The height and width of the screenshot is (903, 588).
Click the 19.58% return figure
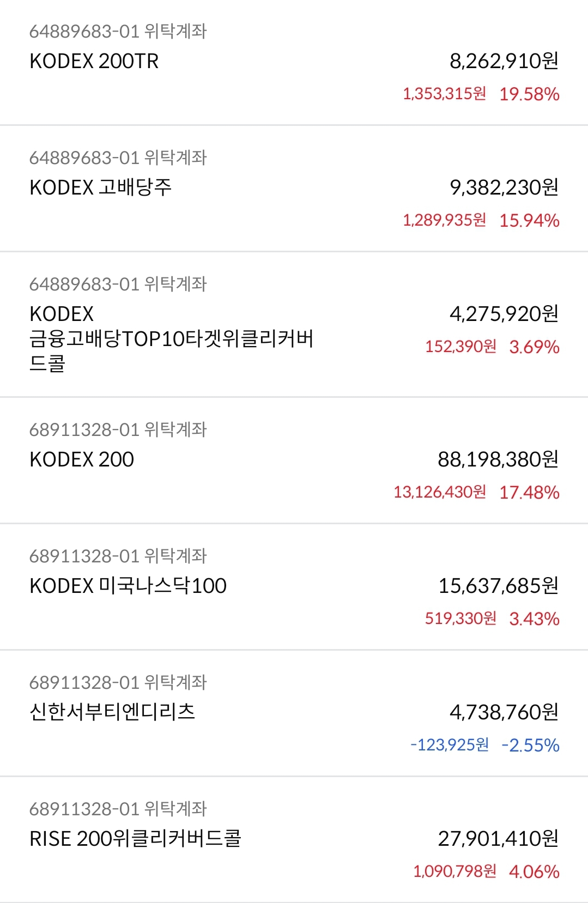click(529, 94)
